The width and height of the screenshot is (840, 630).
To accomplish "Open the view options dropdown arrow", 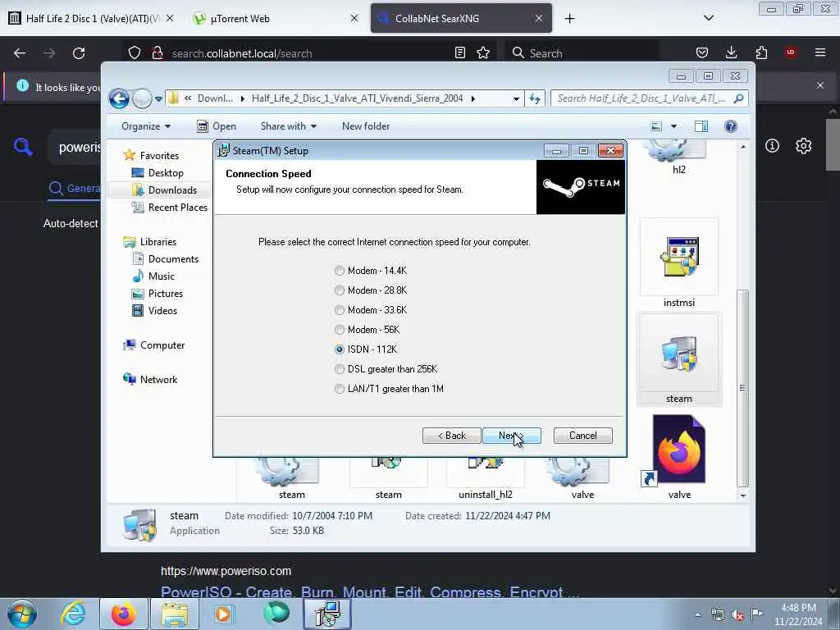I will (x=674, y=126).
